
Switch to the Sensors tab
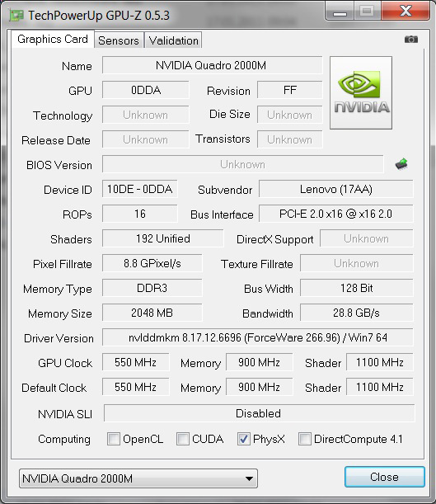tap(119, 40)
